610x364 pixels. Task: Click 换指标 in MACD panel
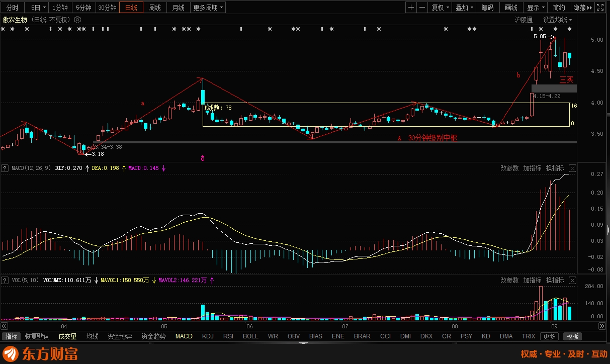[x=555, y=168]
